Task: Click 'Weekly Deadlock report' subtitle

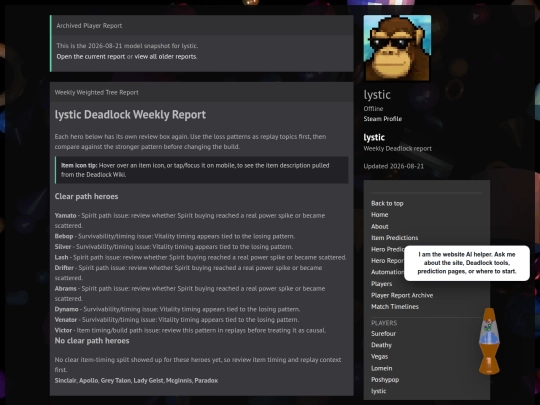Action: [397, 149]
